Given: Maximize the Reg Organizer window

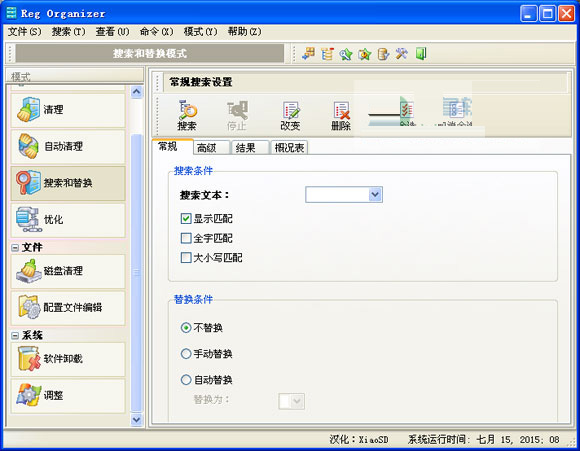Looking at the screenshot, I should pyautogui.click(x=547, y=14).
